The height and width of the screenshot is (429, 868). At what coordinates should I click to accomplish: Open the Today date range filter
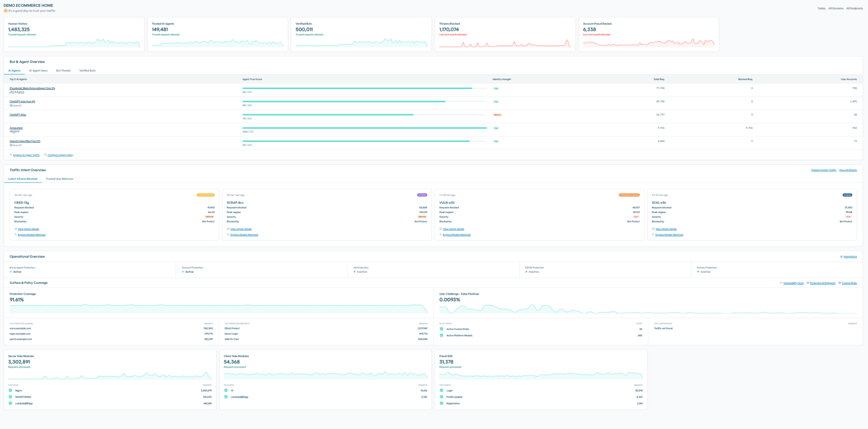822,8
